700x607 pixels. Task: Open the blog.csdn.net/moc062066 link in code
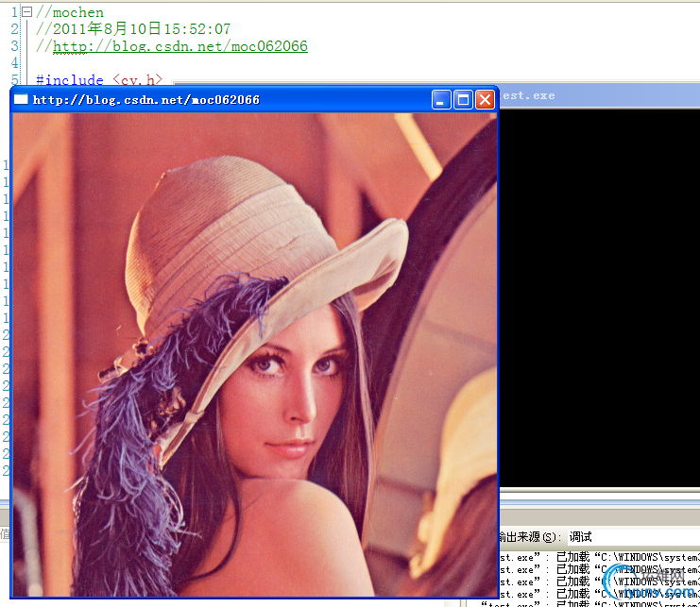179,46
